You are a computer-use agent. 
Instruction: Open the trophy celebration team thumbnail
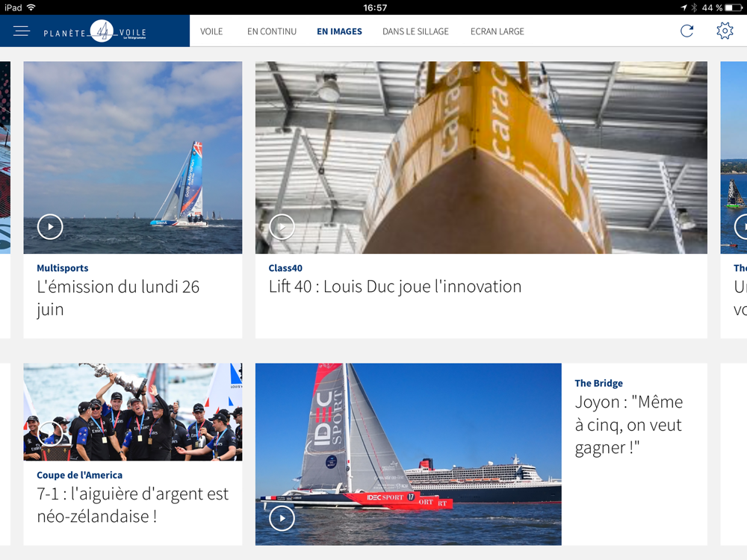tap(133, 412)
